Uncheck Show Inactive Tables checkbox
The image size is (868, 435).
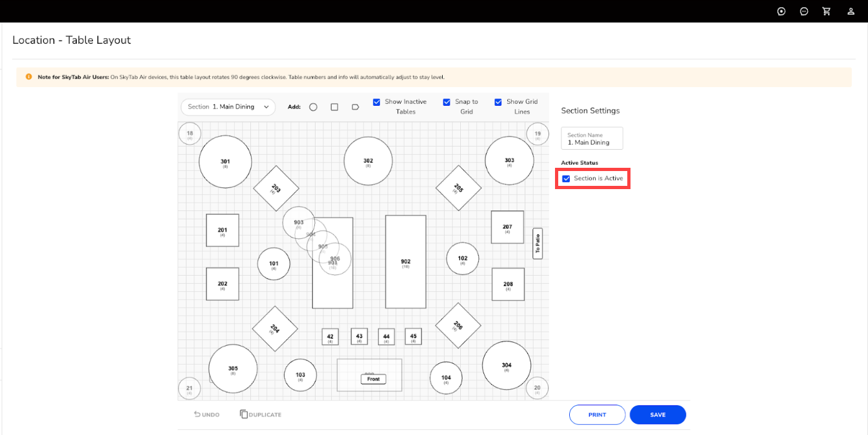coord(377,102)
